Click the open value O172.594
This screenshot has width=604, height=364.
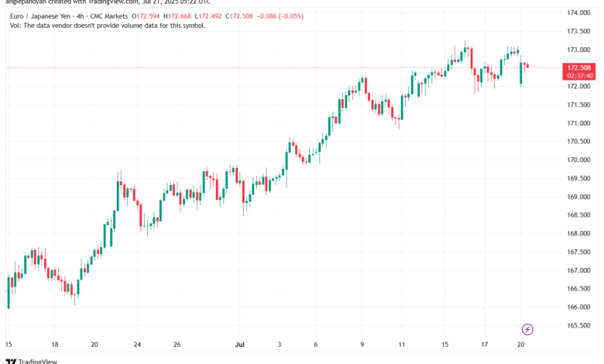pyautogui.click(x=146, y=16)
